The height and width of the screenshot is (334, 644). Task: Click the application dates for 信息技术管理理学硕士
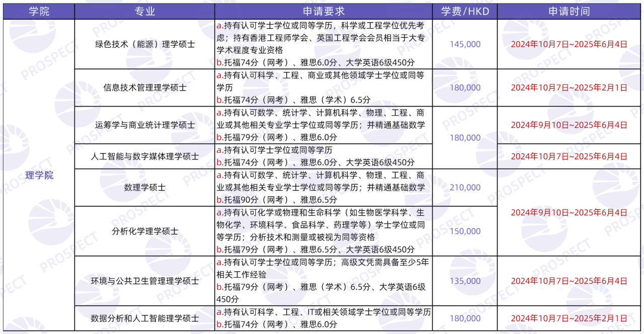coord(569,88)
